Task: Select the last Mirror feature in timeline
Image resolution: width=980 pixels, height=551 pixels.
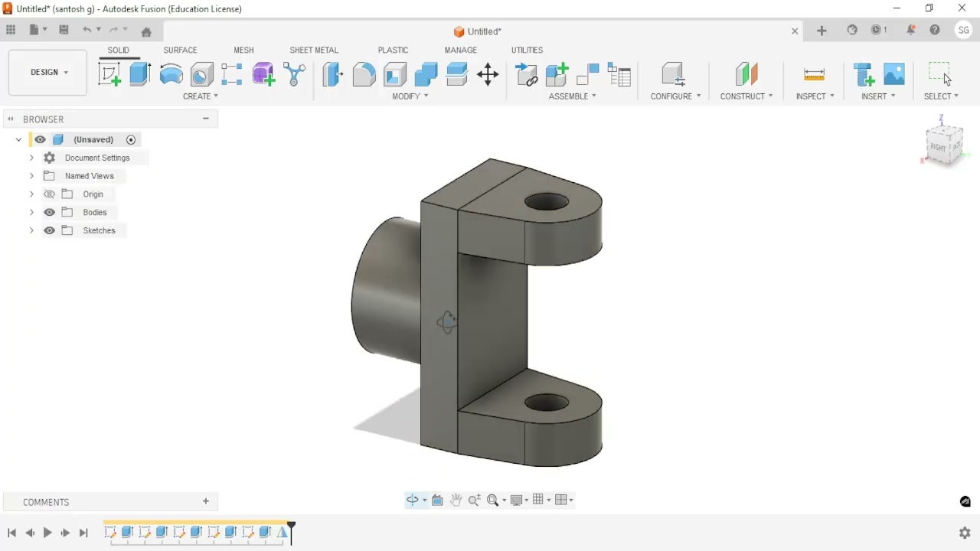Action: coord(282,532)
